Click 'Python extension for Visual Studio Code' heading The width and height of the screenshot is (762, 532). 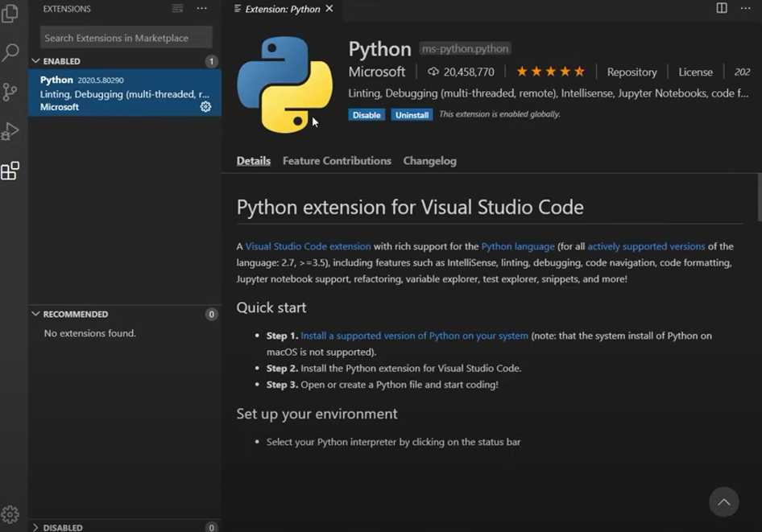[410, 208]
